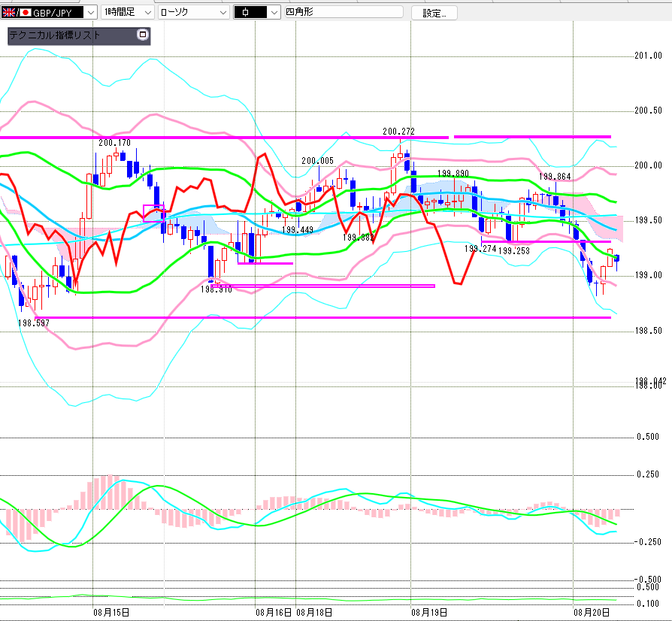Expand the テクニカル指標リスト panel with its square icon
672x621 pixels.
tap(143, 35)
